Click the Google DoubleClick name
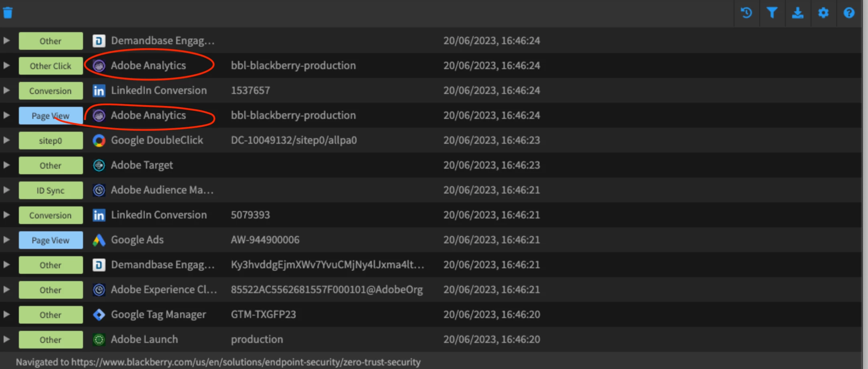Image resolution: width=868 pixels, height=369 pixels. [157, 140]
